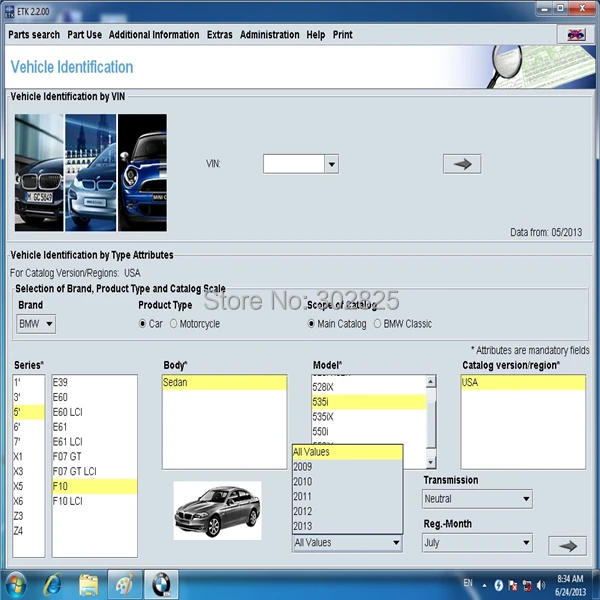
Task: Select 2013 in year list
Action: (347, 526)
